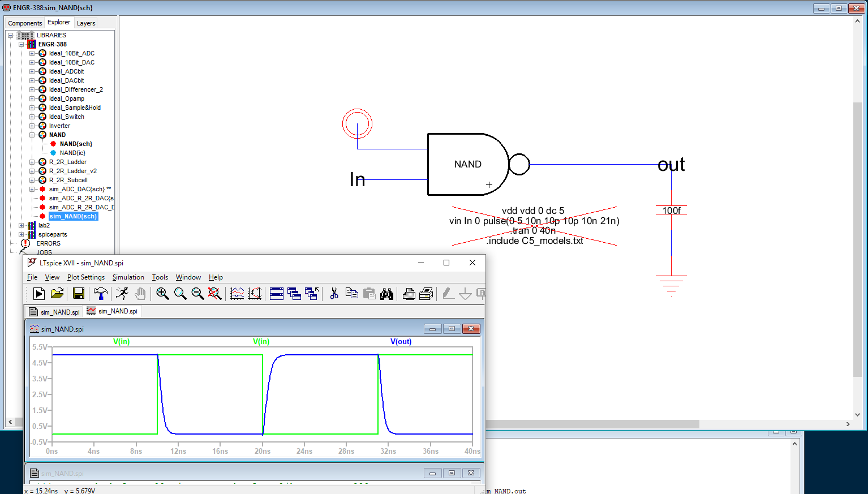Open LTspice Control Panel hammer icon
The width and height of the screenshot is (868, 494).
point(101,293)
